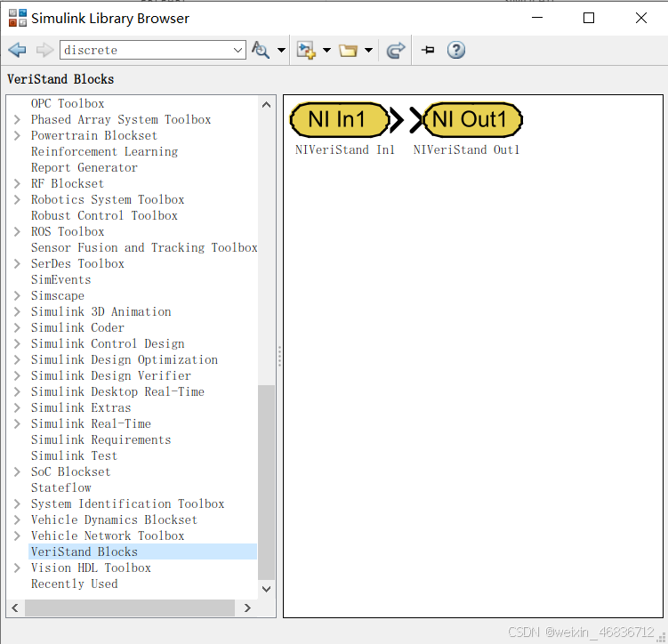The height and width of the screenshot is (644, 668).
Task: Click the NIVeriStand Out1 label
Action: pos(466,150)
